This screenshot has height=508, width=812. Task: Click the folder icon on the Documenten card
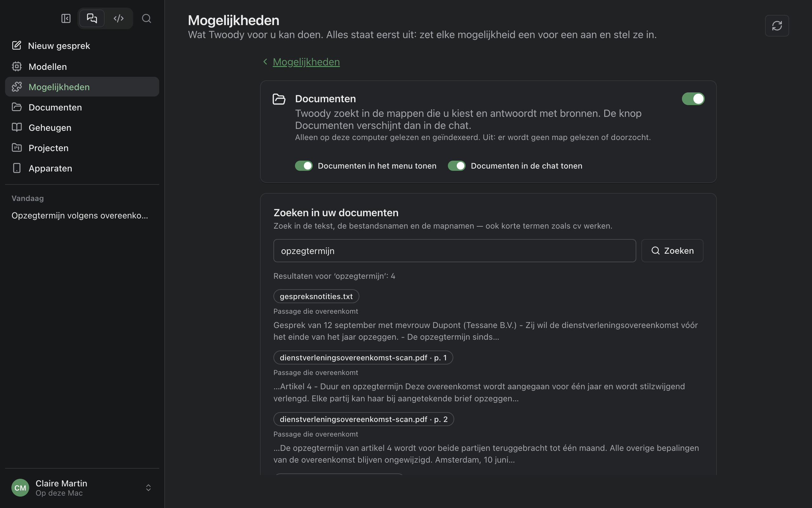(x=279, y=99)
